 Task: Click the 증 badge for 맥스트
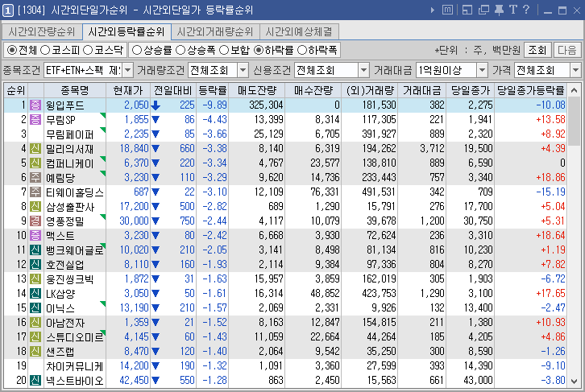pyautogui.click(x=35, y=236)
